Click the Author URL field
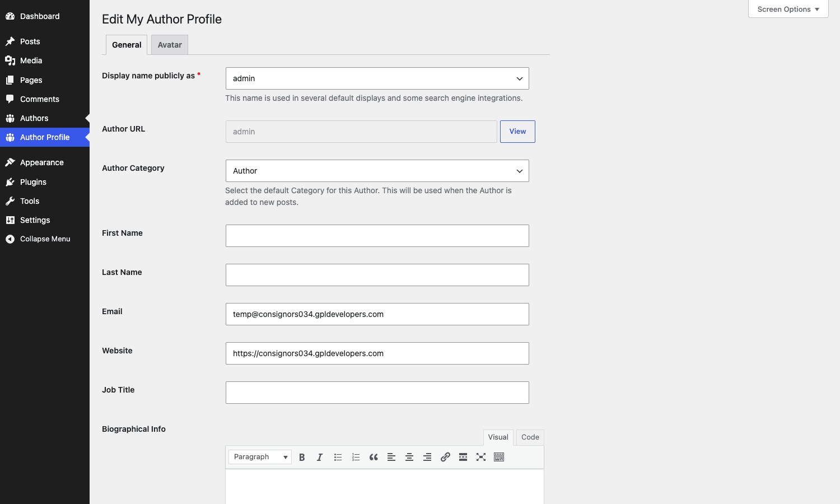 point(361,132)
